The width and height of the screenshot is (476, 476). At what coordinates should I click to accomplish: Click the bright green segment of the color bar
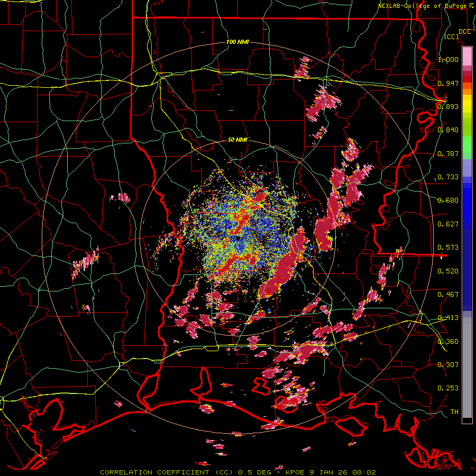tap(467, 144)
